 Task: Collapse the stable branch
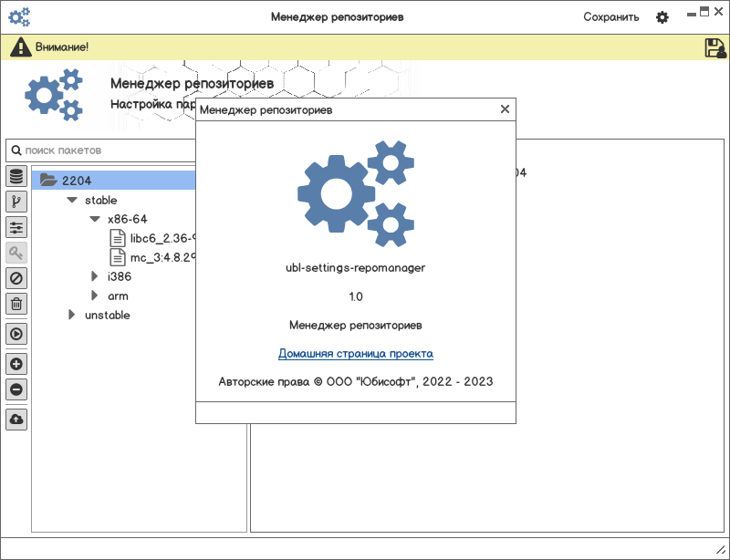(72, 200)
